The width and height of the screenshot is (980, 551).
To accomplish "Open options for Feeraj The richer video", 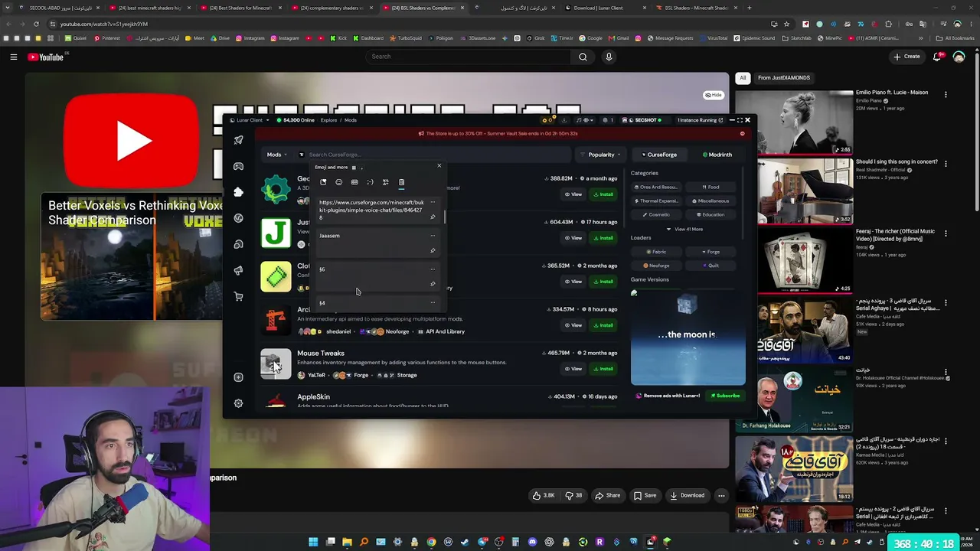I will 946,234.
